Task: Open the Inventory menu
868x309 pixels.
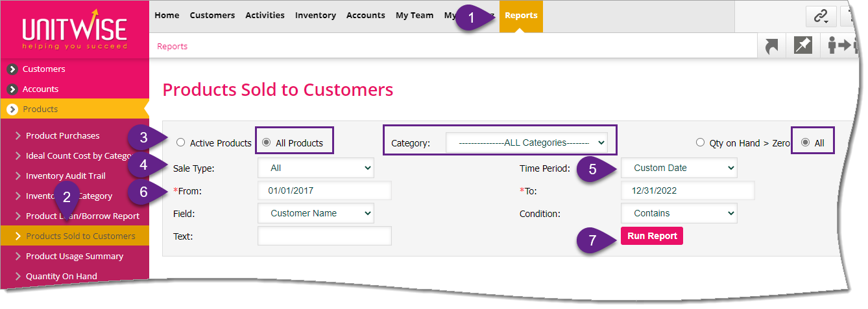Action: [315, 16]
